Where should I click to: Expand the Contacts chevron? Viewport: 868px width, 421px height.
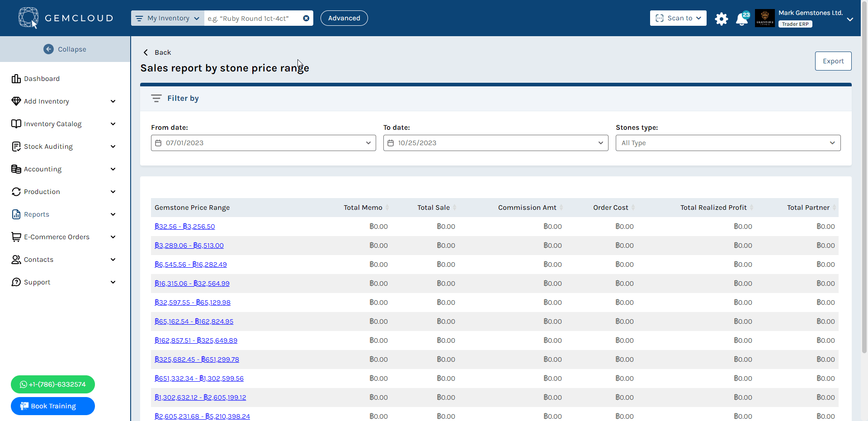(x=113, y=260)
